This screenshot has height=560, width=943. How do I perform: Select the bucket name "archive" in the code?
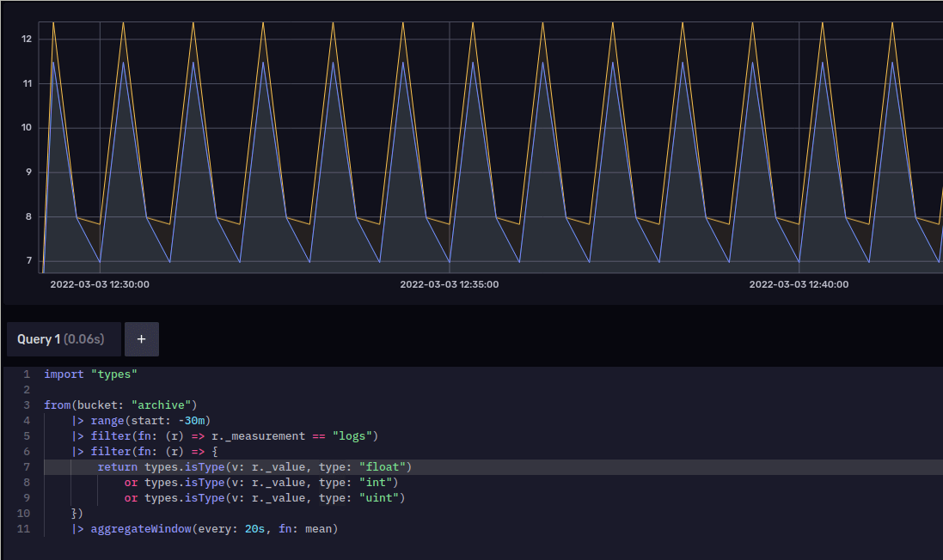[162, 405]
